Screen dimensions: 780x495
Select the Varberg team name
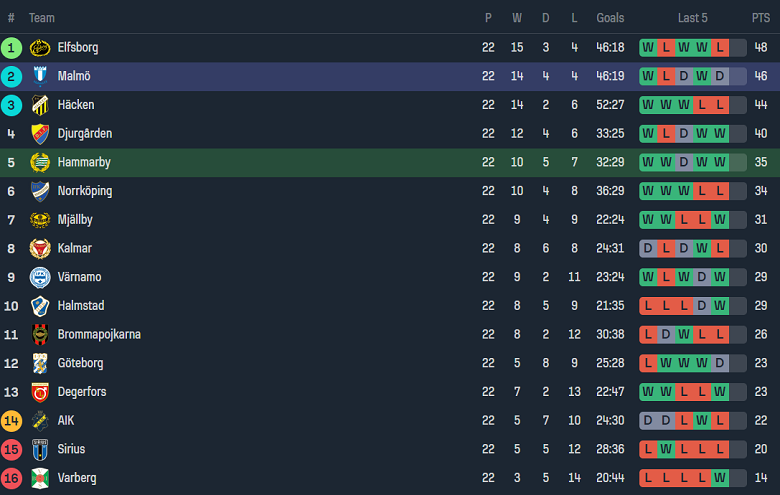click(x=77, y=478)
